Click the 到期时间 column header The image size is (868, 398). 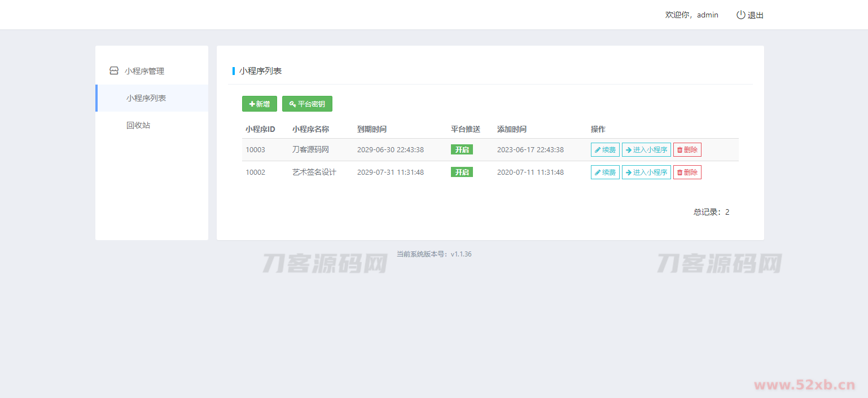pyautogui.click(x=372, y=129)
